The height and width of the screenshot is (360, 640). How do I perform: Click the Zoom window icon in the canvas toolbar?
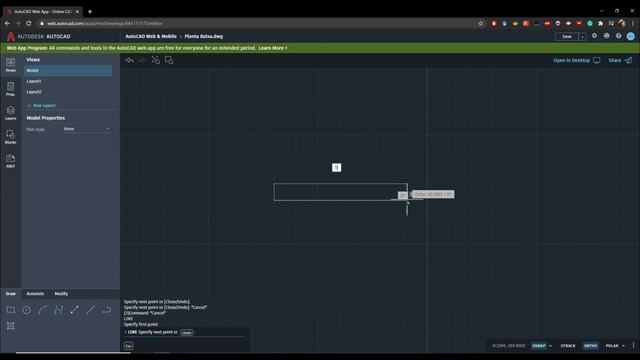169,60
